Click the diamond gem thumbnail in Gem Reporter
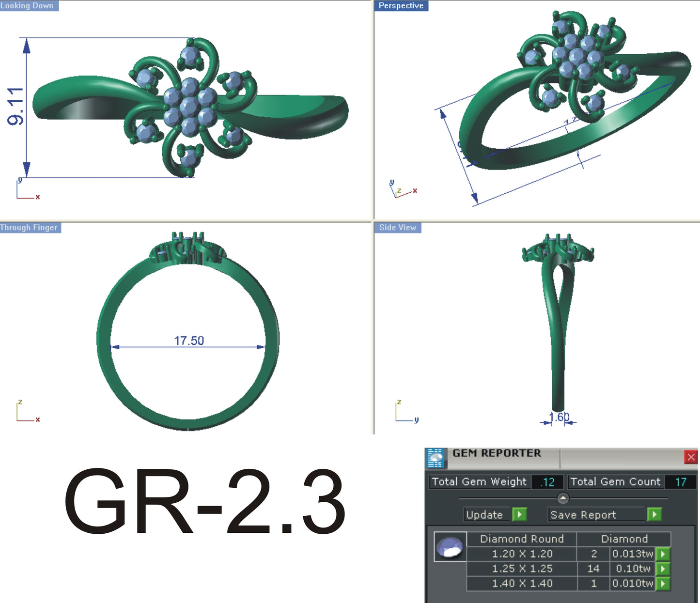 450,546
